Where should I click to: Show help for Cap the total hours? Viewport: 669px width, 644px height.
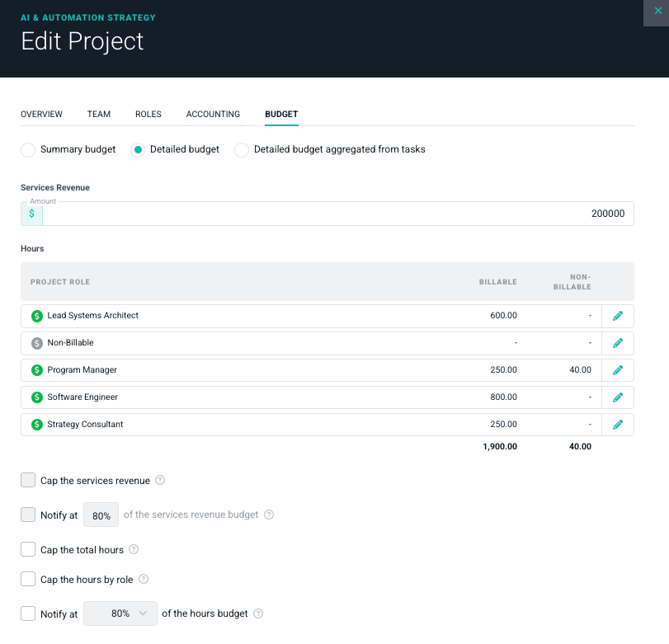[x=134, y=550]
